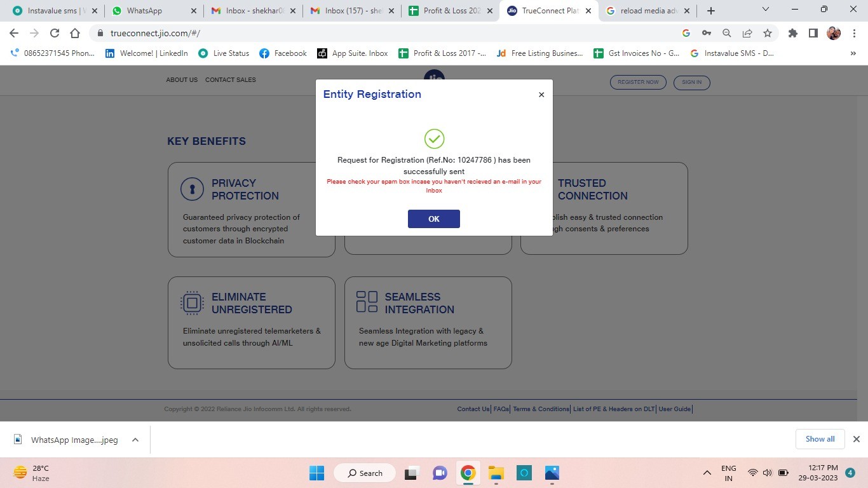Click Seamless Integration blocks icon
The width and height of the screenshot is (868, 488).
tap(367, 302)
